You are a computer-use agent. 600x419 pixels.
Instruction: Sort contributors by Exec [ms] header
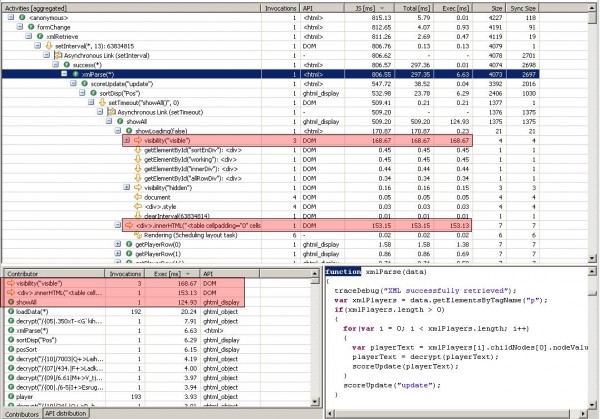[172, 274]
